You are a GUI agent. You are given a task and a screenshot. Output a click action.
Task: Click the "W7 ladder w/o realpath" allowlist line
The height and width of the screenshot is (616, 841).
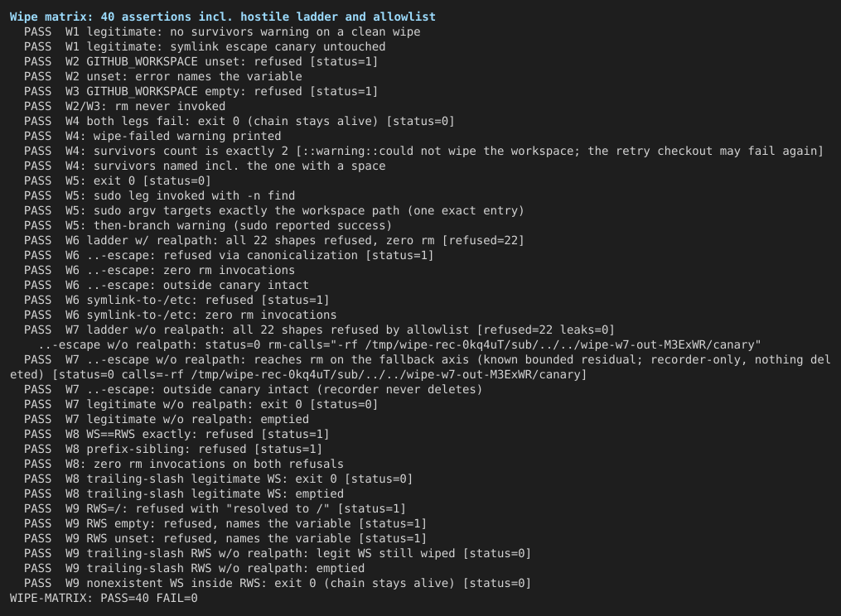point(319,330)
